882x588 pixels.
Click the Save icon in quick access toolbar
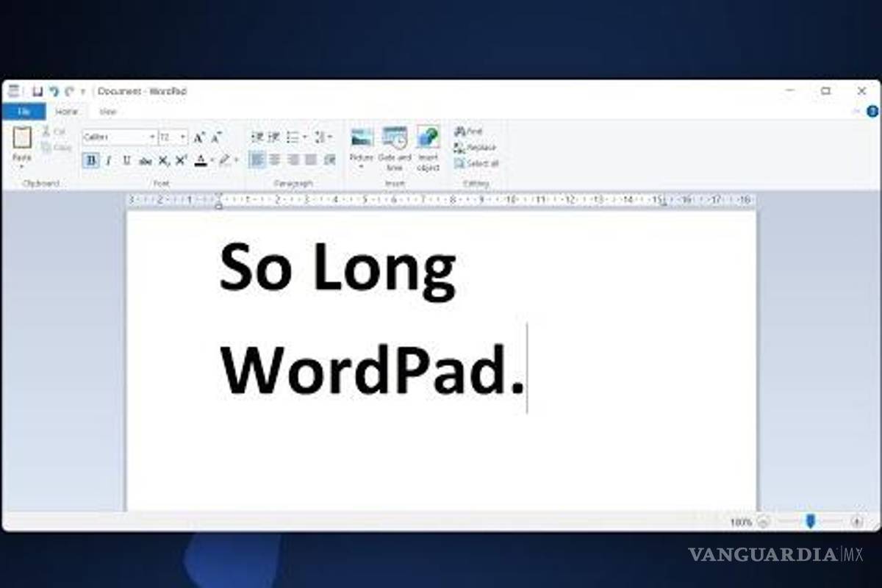click(37, 91)
